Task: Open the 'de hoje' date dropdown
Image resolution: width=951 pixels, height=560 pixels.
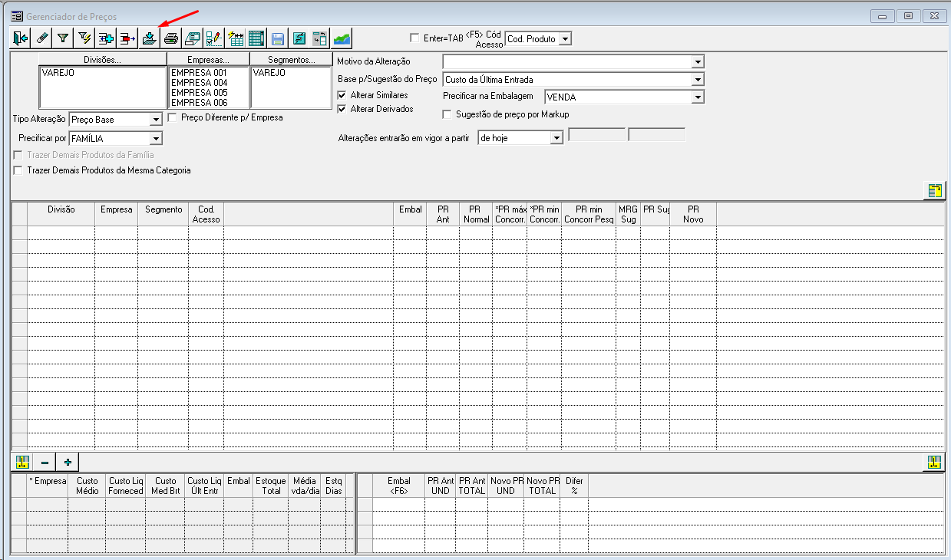Action: click(x=556, y=137)
